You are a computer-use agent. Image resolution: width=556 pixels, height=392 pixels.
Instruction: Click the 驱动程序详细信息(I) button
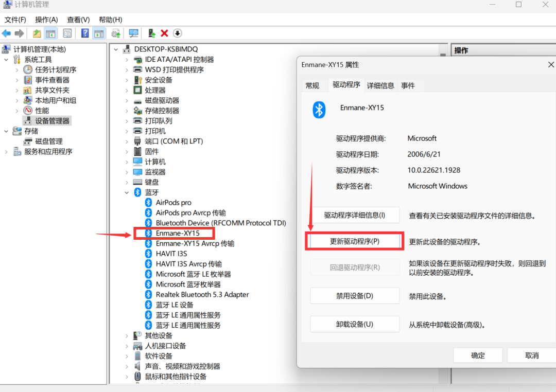pyautogui.click(x=354, y=215)
